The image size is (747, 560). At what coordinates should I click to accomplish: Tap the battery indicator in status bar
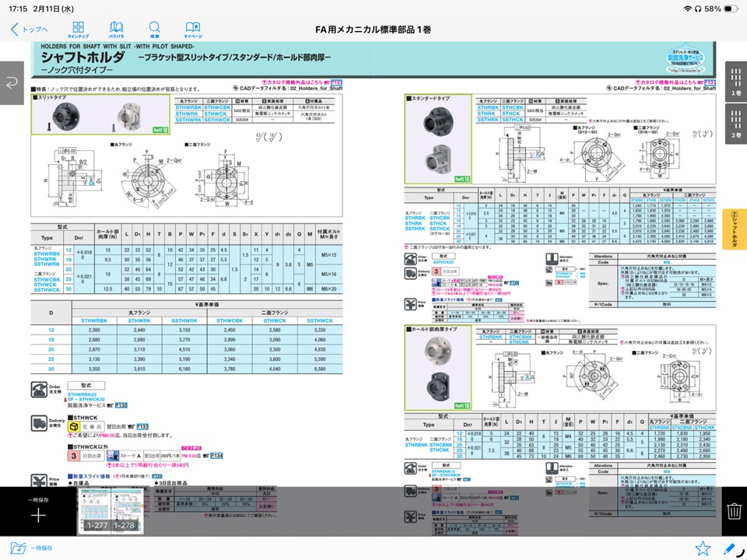tap(727, 9)
